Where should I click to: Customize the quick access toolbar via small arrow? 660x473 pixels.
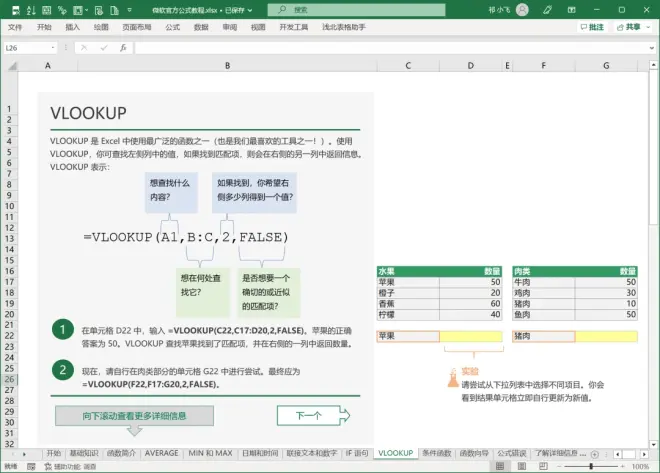pyautogui.click(x=129, y=10)
